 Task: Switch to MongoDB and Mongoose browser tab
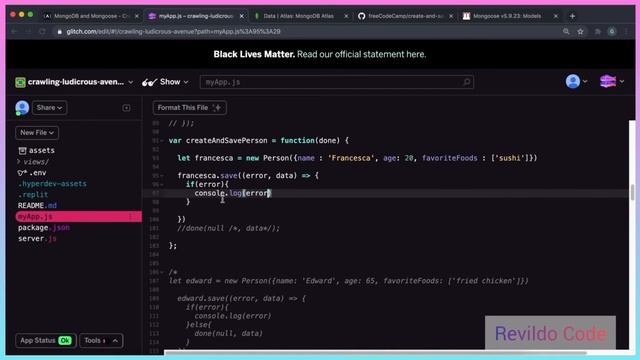(x=91, y=16)
